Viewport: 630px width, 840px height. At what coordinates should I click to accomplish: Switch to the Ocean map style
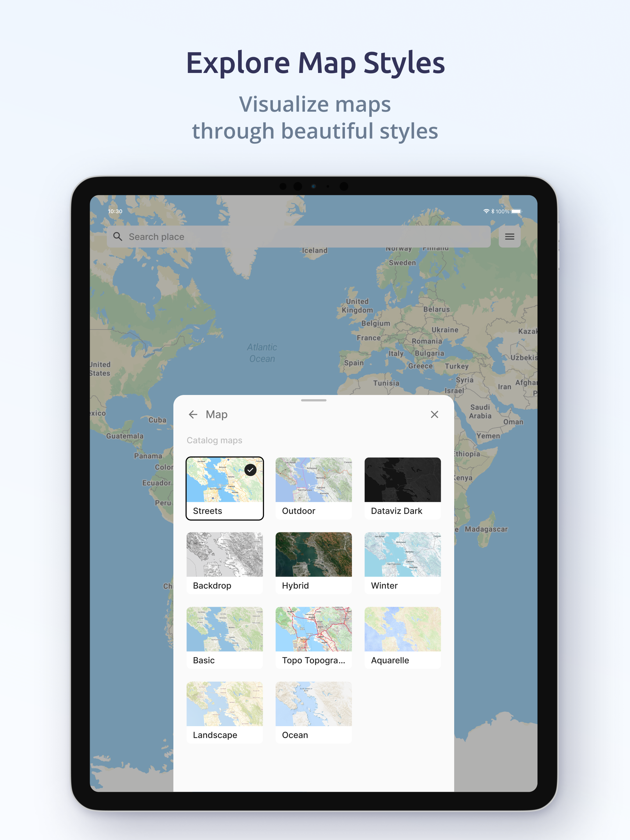314,712
